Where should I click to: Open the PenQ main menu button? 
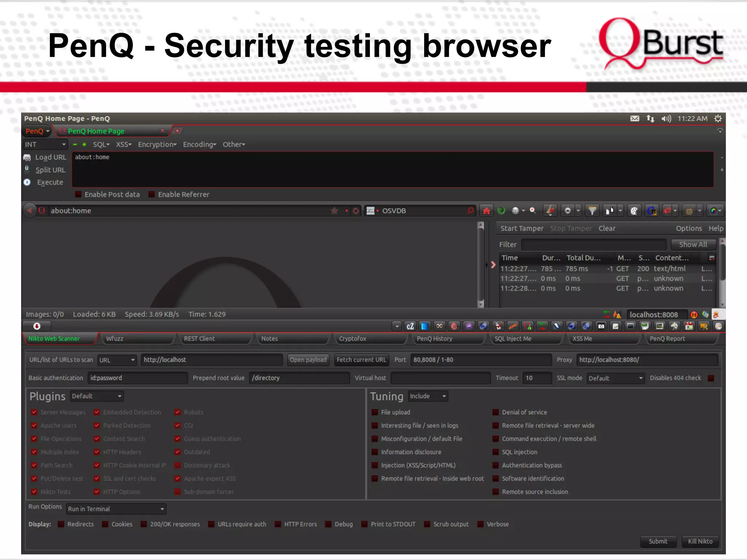[37, 131]
